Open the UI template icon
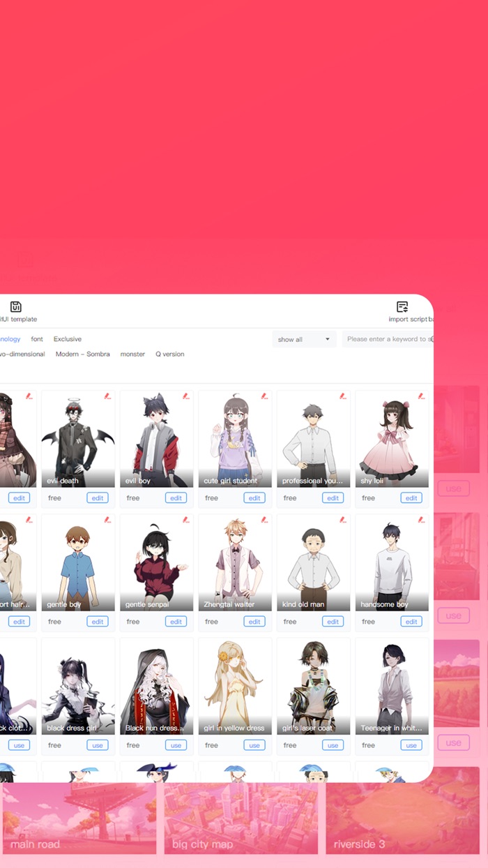Viewport: 488px width, 868px height. [x=16, y=307]
